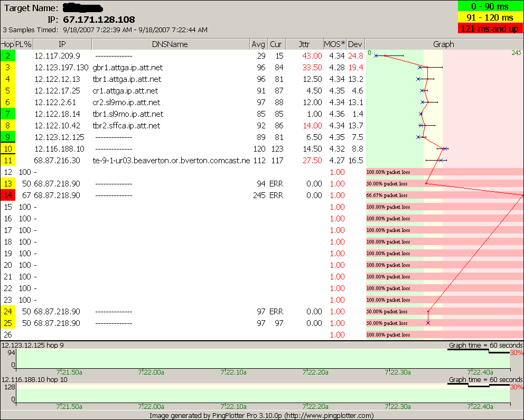The width and height of the screenshot is (524, 420).
Task: Click the deviation value 24.8 for hop 2
Action: [x=355, y=56]
